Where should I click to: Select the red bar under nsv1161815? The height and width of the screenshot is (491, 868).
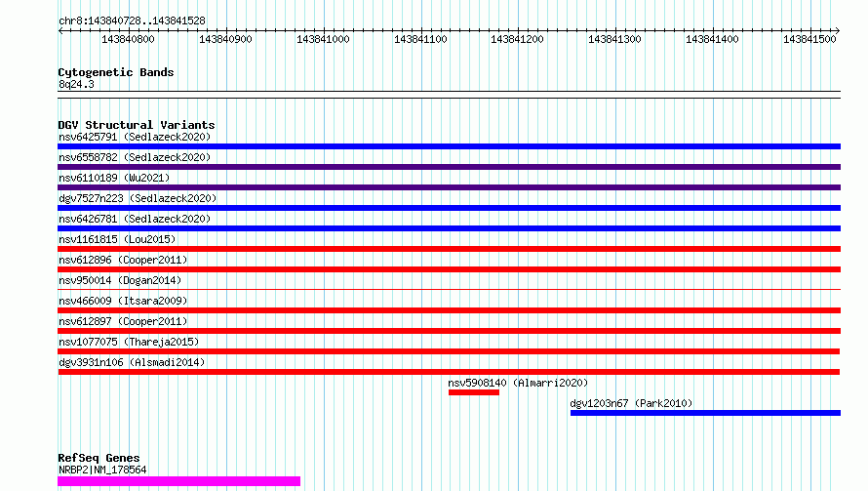tap(449, 249)
